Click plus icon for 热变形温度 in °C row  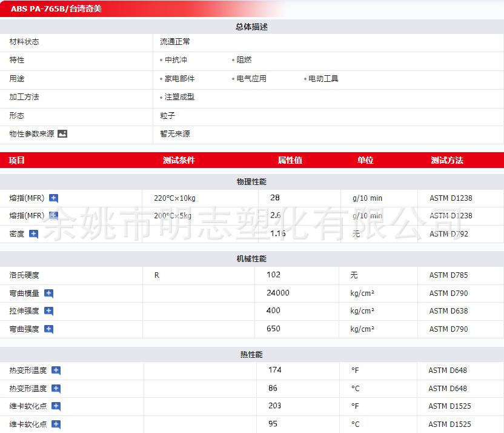56,389
